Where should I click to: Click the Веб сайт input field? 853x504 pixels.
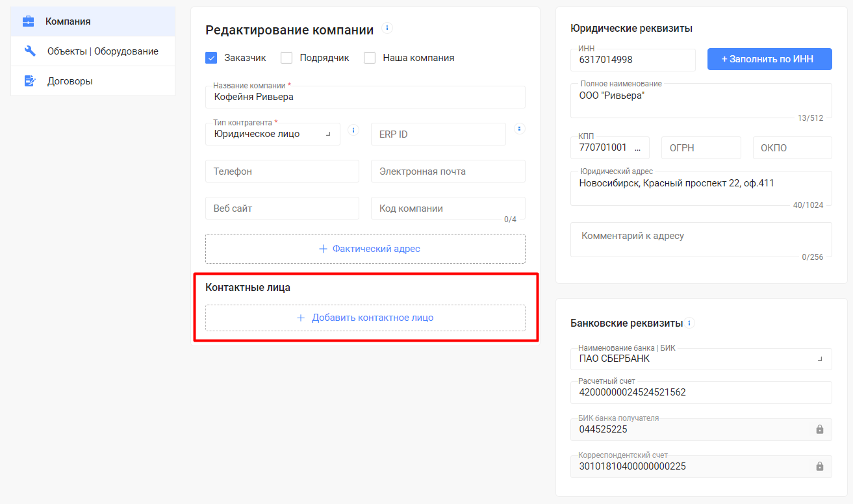[x=282, y=208]
